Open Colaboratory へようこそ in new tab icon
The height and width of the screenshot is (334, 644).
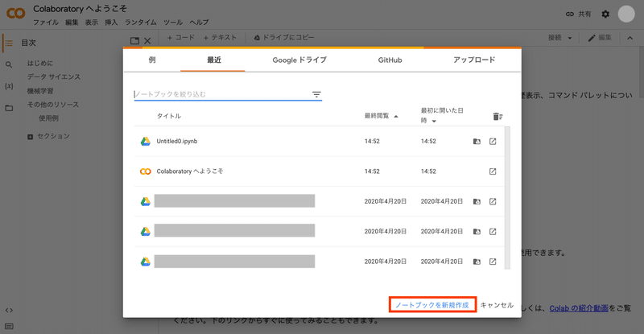[493, 171]
